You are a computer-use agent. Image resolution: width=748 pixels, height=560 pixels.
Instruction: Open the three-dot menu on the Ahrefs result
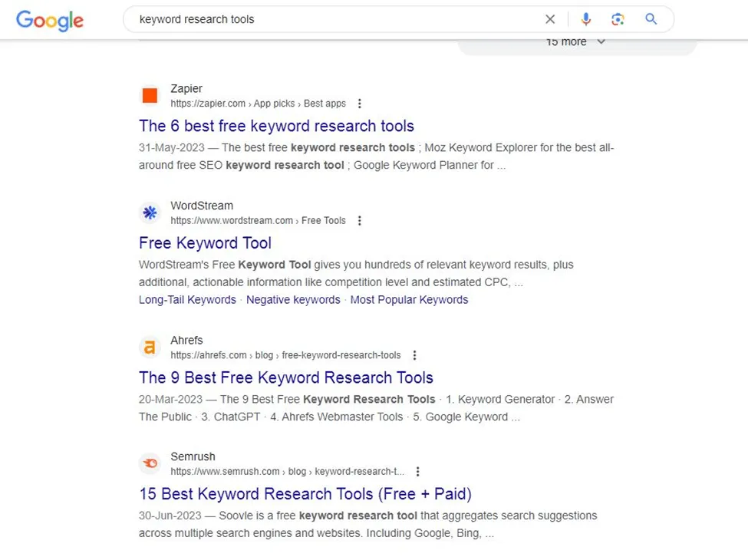414,355
